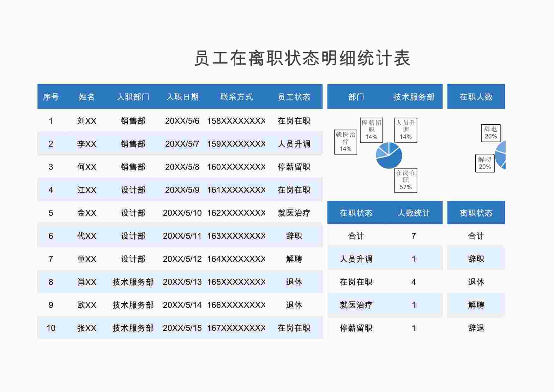
Task: Select the title 员工在离职状态明细统计表
Action: [x=302, y=58]
